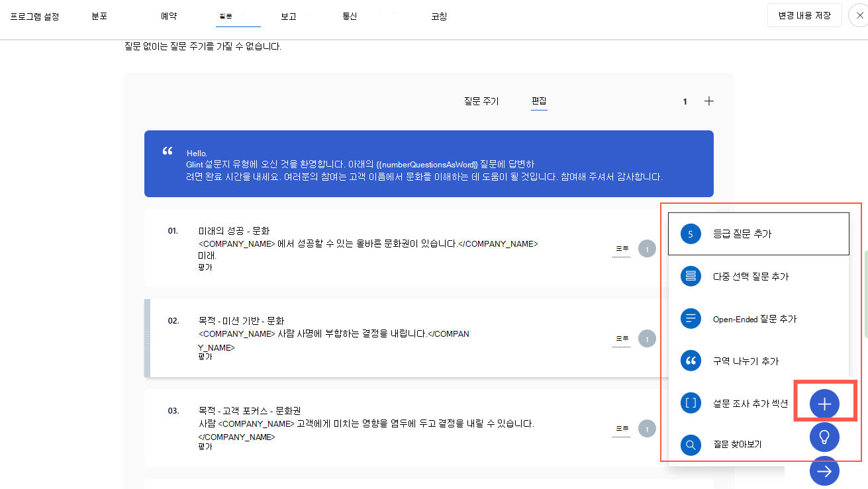
Task: Open the 통신 tab
Action: tap(350, 17)
